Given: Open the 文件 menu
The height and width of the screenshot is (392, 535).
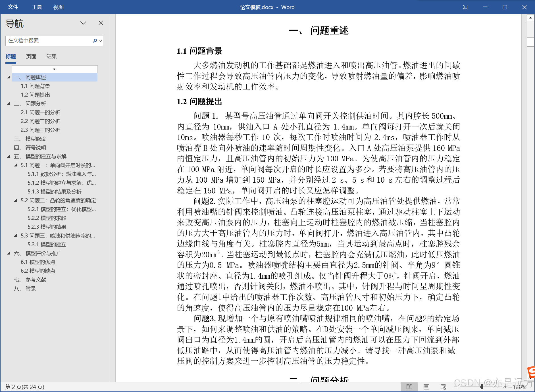Looking at the screenshot, I should [13, 7].
